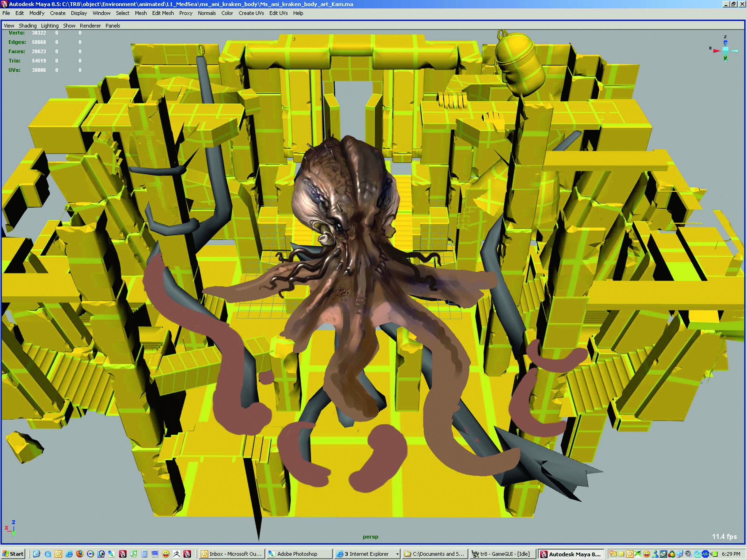Switch to Adobe Photoshop taskbar button
The image size is (747, 560).
(297, 554)
